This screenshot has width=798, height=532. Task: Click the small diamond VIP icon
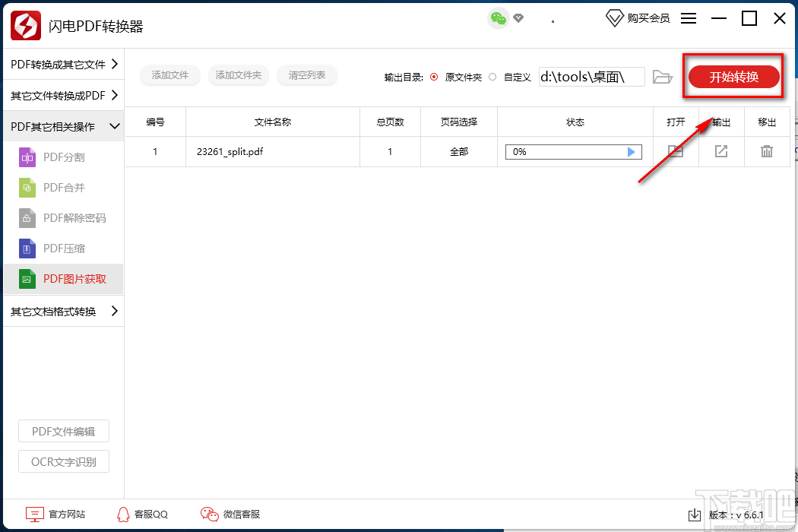point(518,18)
